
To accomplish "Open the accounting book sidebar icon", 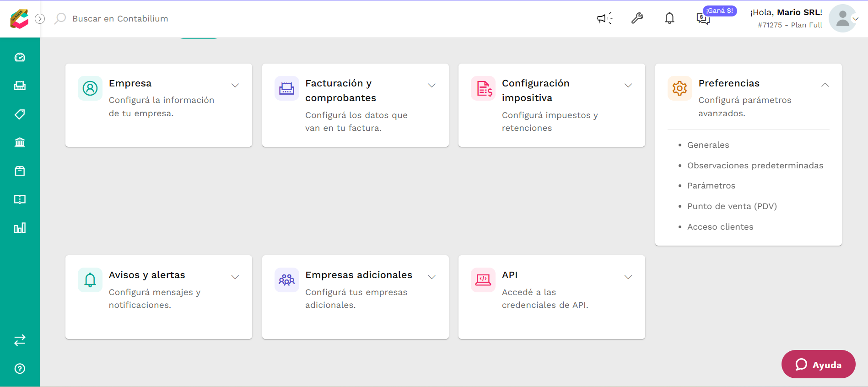I will pos(20,199).
